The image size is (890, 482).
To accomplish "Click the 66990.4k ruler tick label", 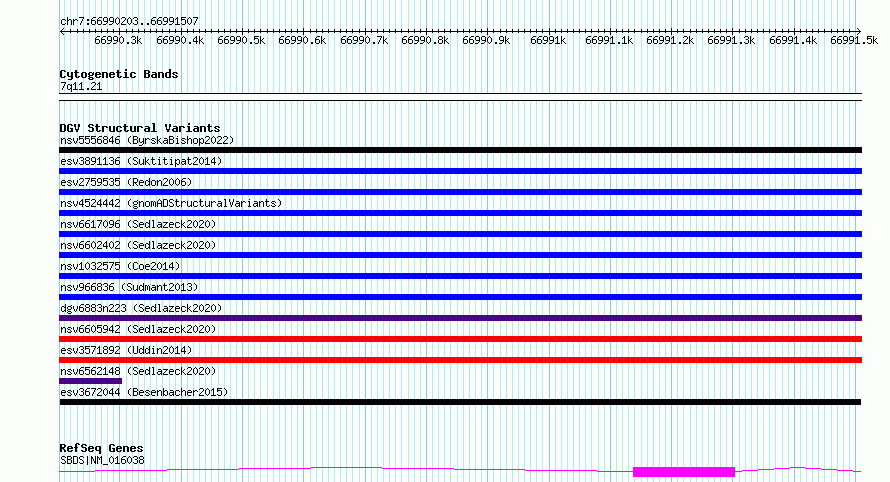I will coord(180,41).
